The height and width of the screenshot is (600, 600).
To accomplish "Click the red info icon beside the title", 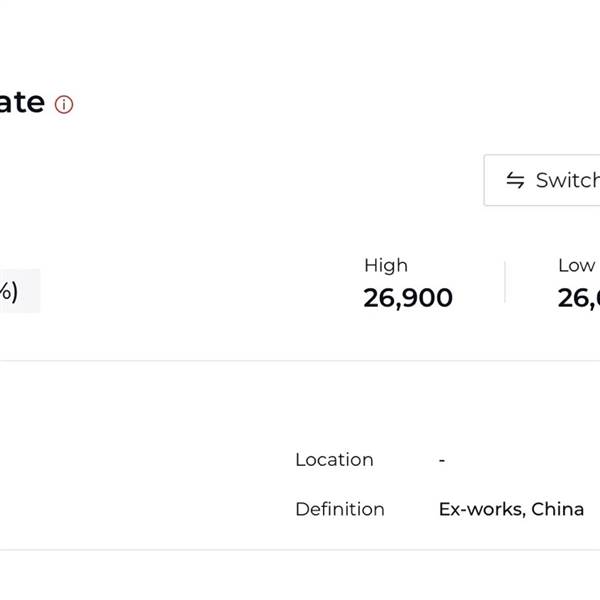I will [x=64, y=104].
